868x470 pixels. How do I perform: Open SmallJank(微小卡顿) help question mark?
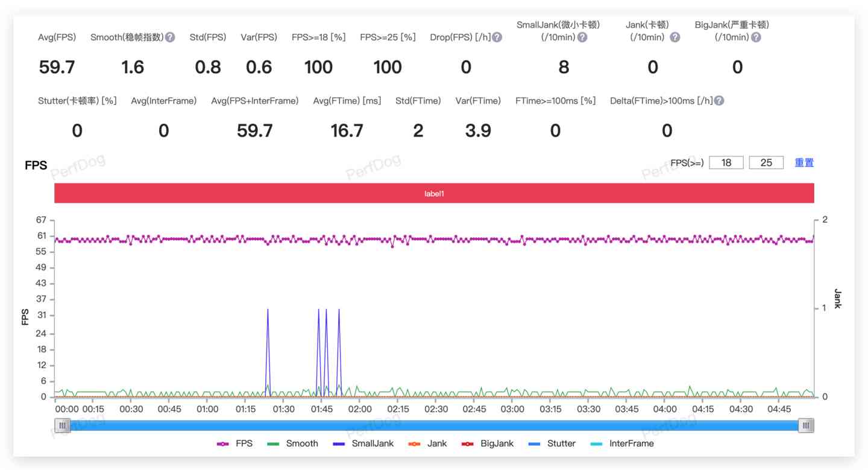[x=582, y=37]
